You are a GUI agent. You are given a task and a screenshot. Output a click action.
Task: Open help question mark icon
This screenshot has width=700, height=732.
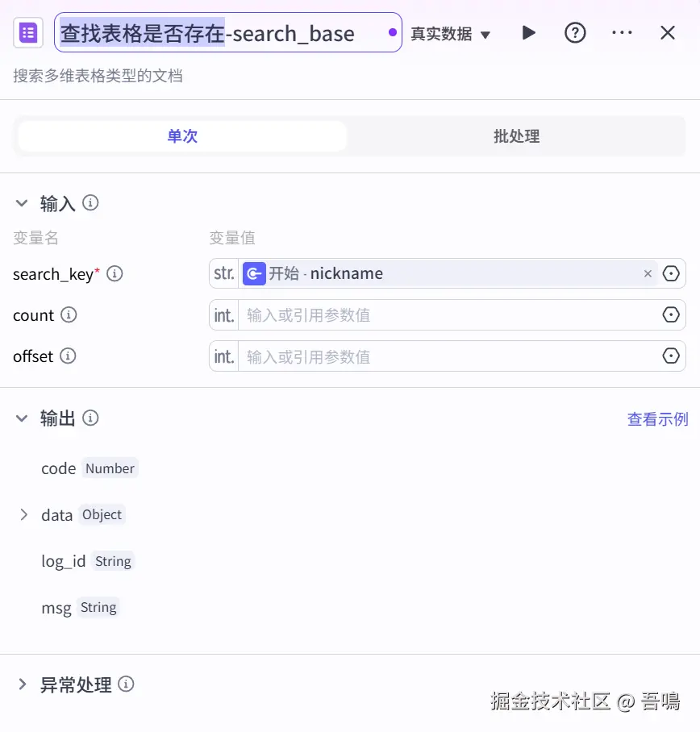[x=575, y=33]
